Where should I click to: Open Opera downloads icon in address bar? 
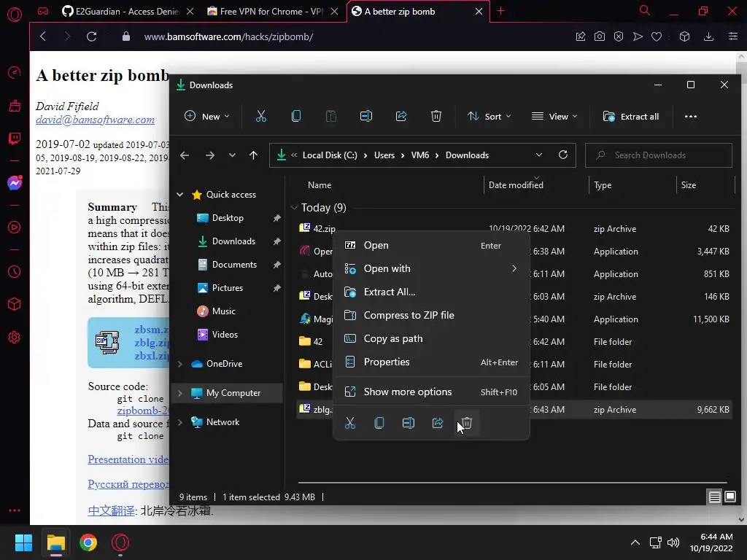click(x=708, y=36)
